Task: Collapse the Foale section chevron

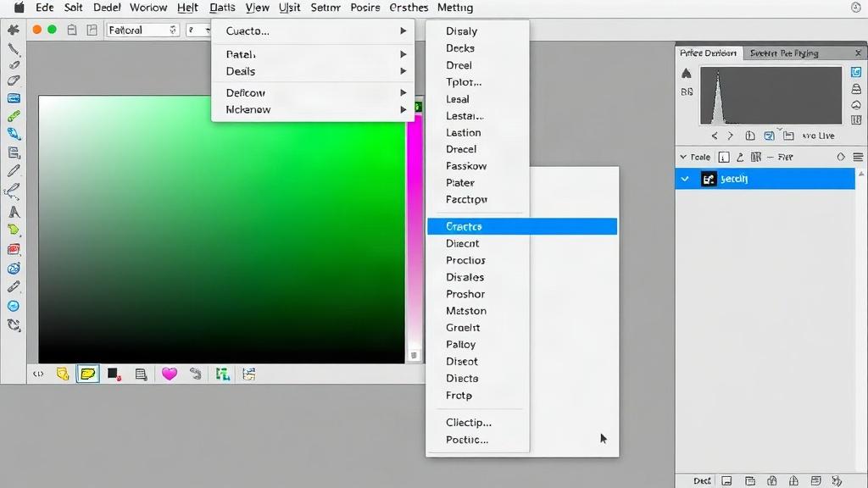Action: [683, 157]
